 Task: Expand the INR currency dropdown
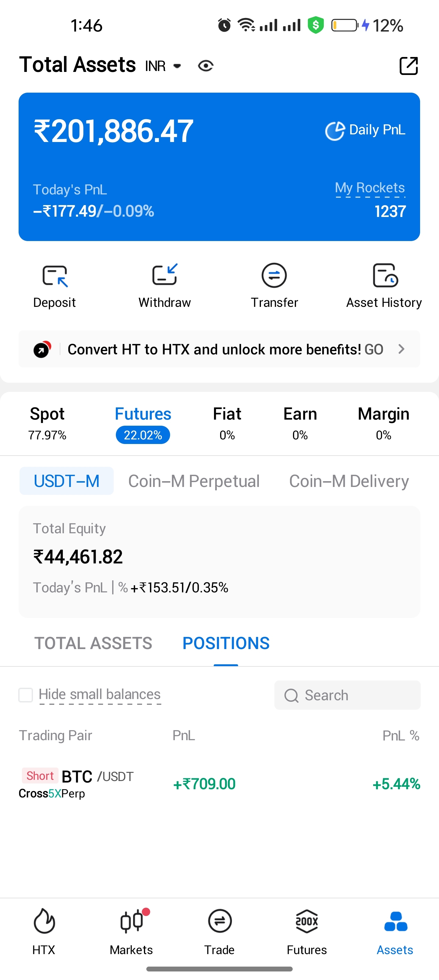click(163, 66)
